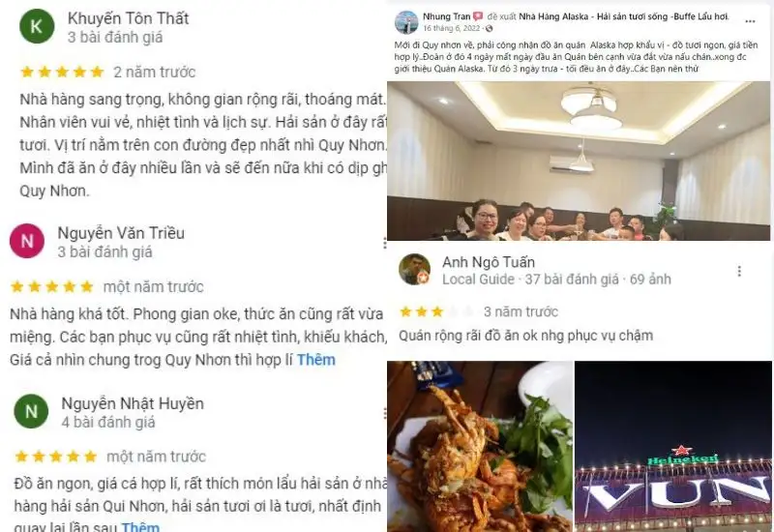
Task: Click Khuyến Tôn Thất's five-star rating
Action: pyautogui.click(x=62, y=72)
